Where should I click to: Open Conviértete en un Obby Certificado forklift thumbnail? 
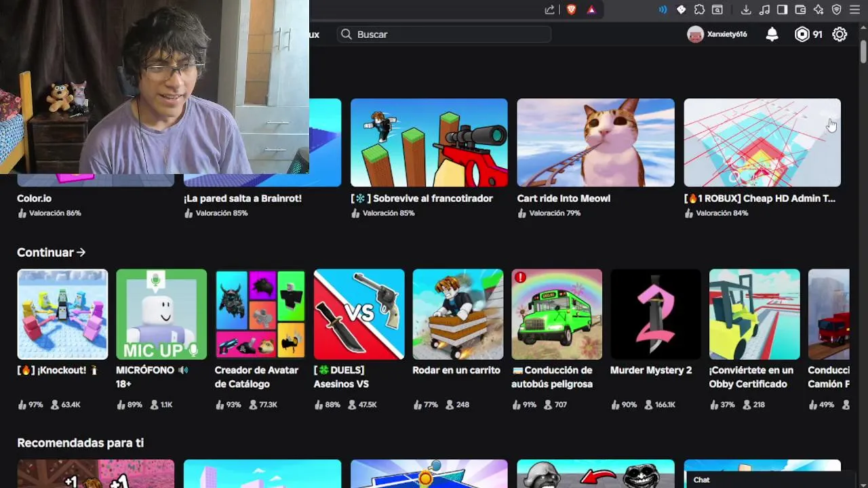click(x=755, y=314)
